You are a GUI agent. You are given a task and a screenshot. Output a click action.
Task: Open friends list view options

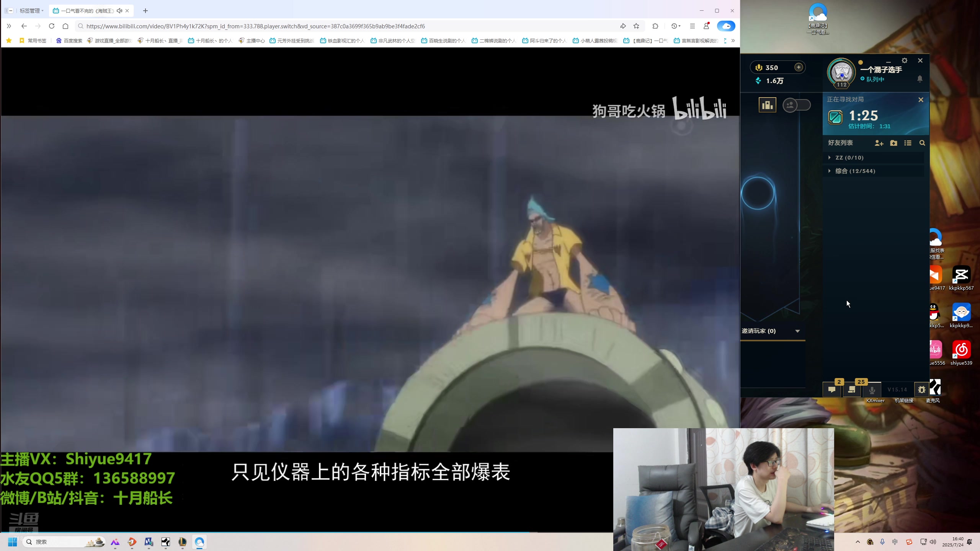click(908, 143)
